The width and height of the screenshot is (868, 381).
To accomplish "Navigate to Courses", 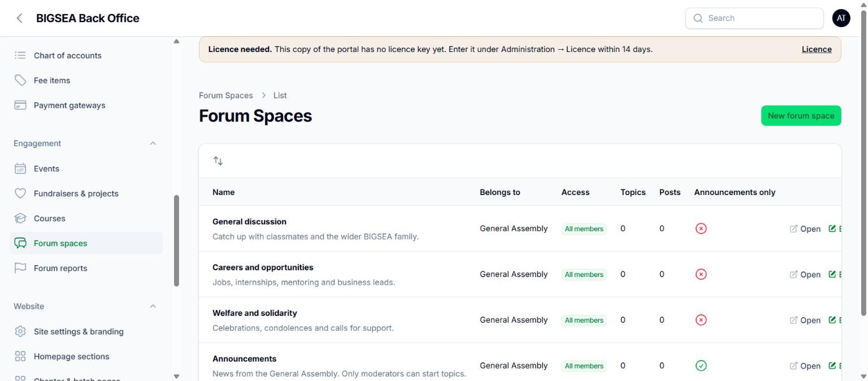I will tap(86, 218).
